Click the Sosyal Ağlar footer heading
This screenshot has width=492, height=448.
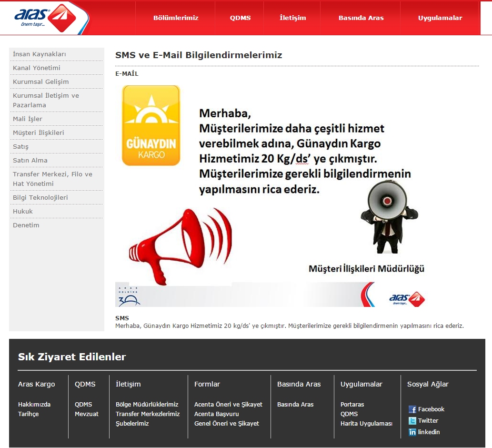pyautogui.click(x=428, y=384)
